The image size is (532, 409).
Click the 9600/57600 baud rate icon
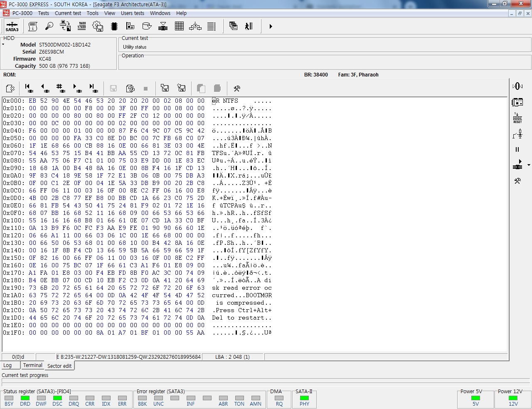(82, 26)
